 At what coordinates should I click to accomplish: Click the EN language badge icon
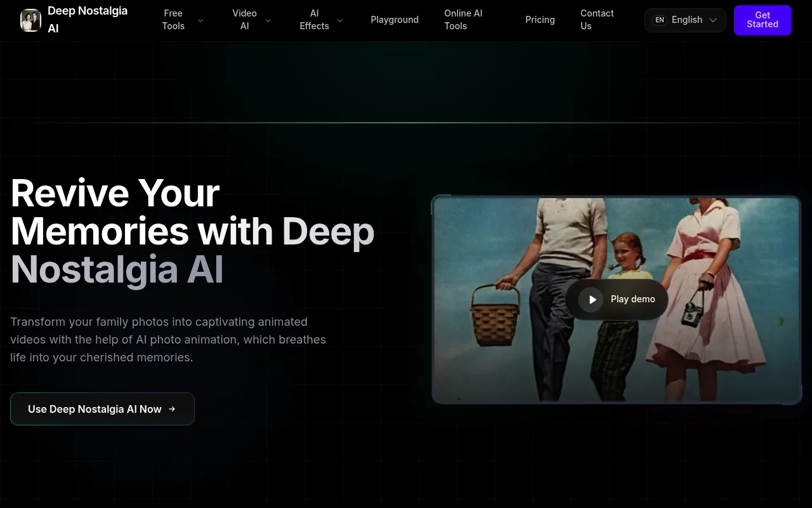660,20
